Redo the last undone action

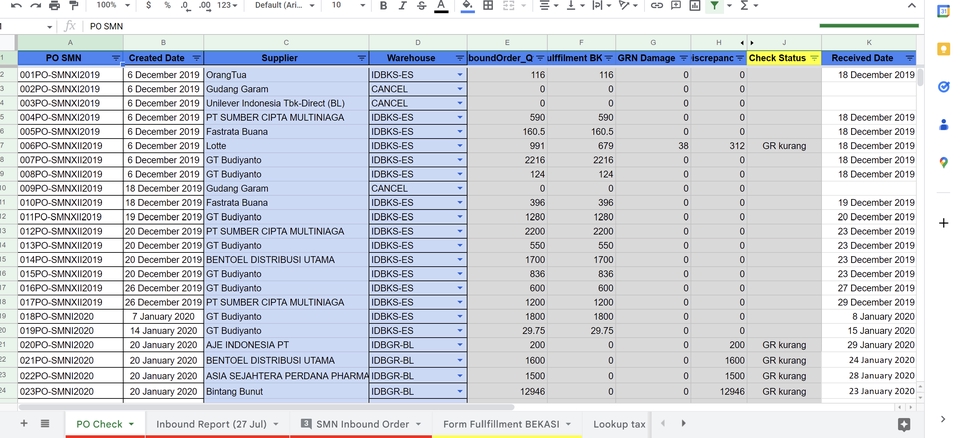(x=36, y=6)
